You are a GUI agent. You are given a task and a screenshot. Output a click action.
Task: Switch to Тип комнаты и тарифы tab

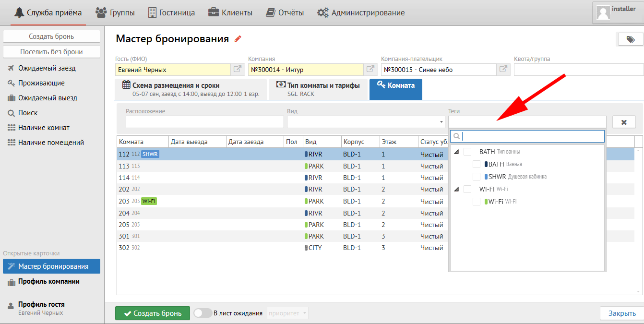[318, 89]
